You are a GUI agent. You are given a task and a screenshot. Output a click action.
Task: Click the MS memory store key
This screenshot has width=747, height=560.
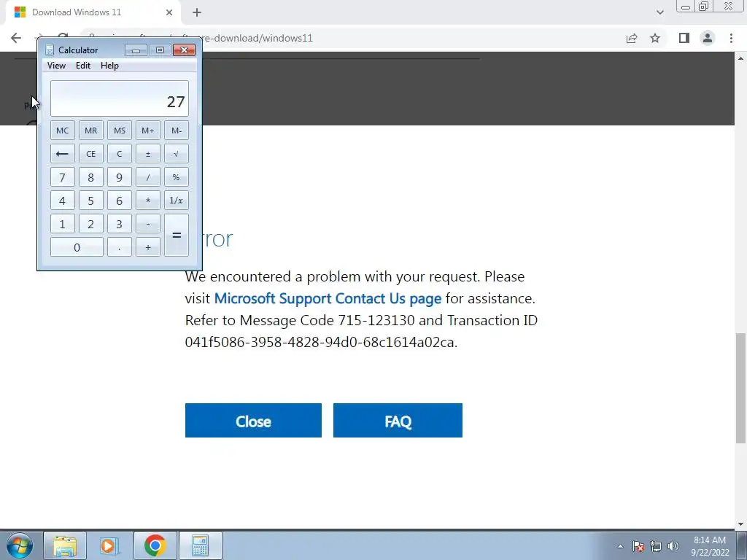pyautogui.click(x=119, y=131)
